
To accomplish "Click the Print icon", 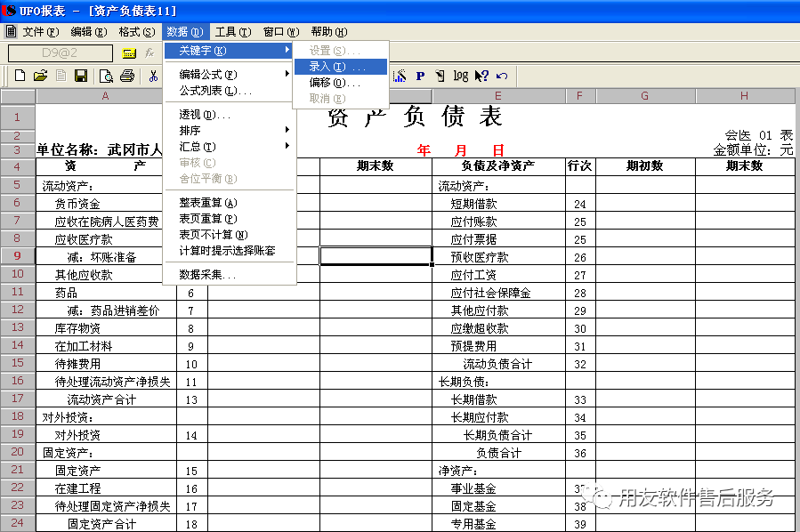I will 127,76.
